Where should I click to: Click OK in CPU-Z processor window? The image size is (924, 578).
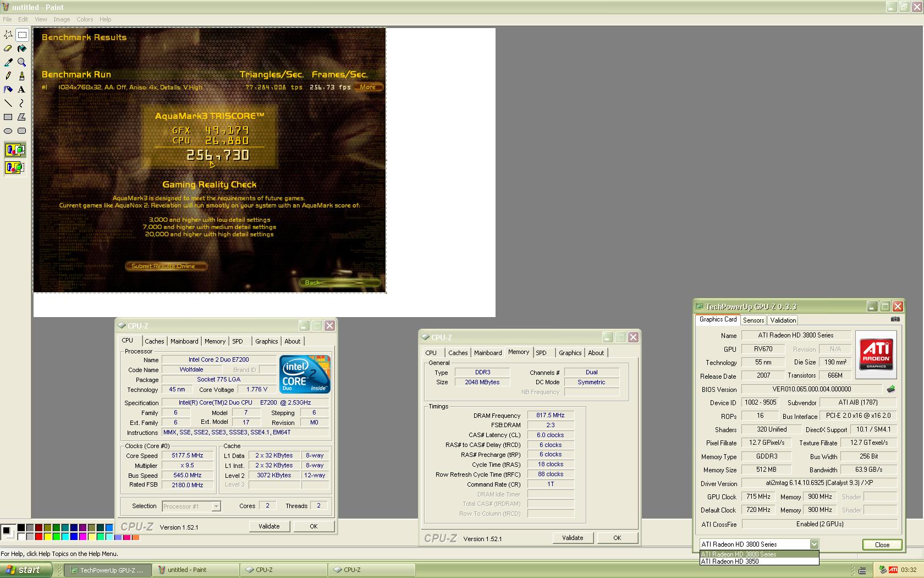[x=313, y=526]
